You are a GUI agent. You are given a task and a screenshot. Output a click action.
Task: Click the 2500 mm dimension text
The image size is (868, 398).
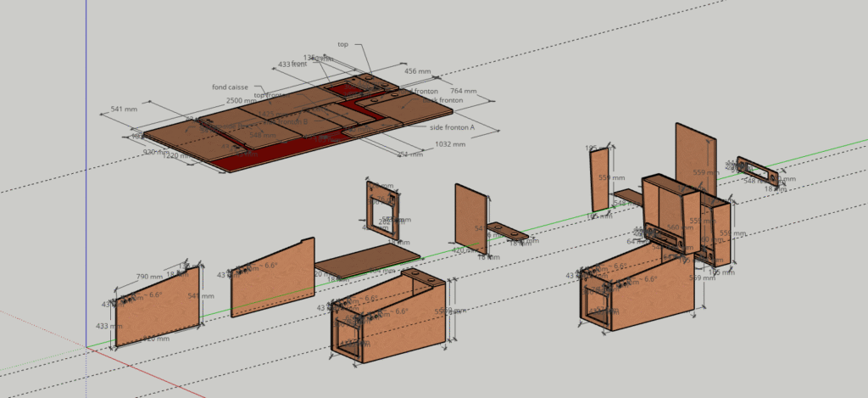pyautogui.click(x=241, y=101)
